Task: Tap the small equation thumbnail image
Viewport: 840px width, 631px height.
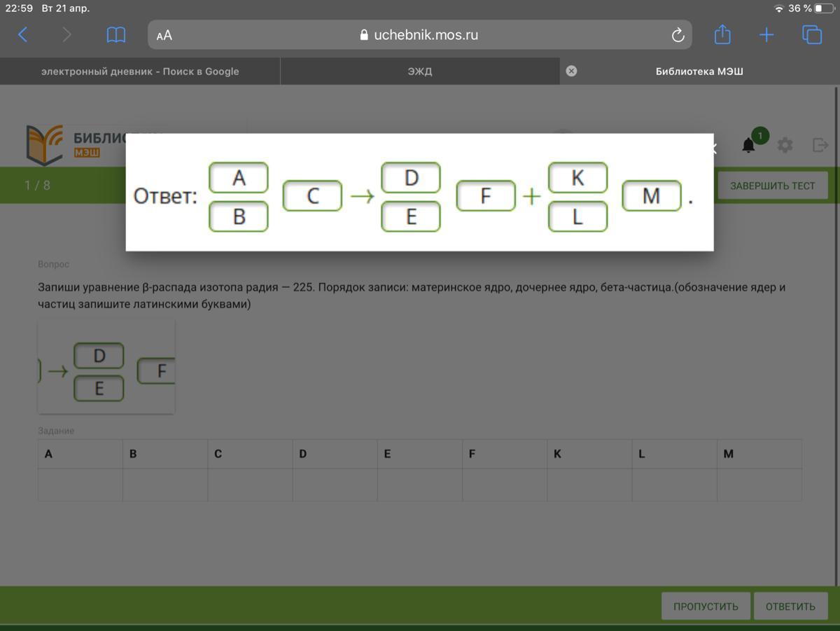Action: point(106,366)
